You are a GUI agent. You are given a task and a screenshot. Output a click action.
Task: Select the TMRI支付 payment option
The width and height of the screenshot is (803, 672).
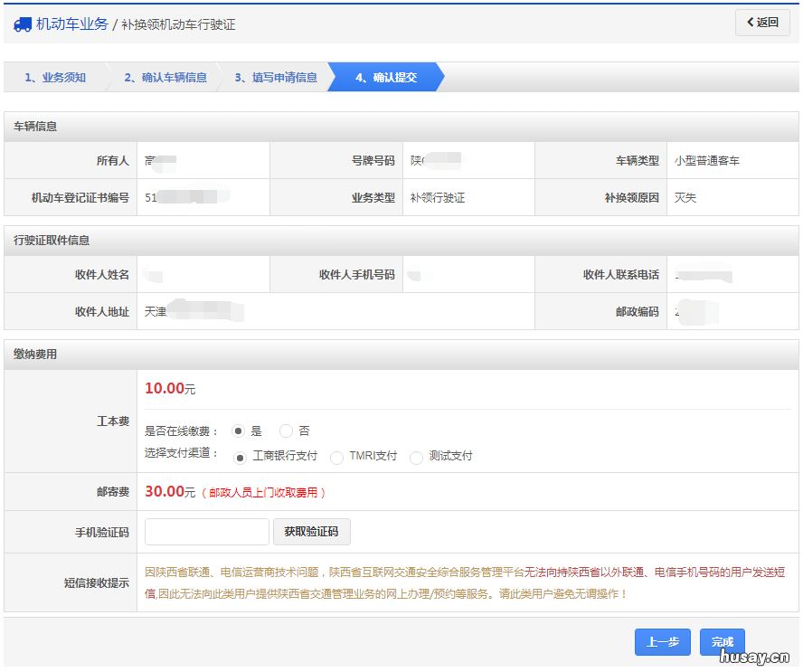point(338,458)
